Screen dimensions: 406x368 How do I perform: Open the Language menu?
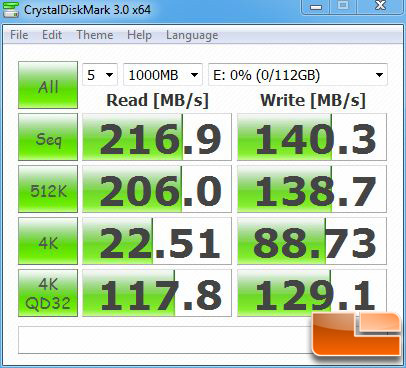192,35
